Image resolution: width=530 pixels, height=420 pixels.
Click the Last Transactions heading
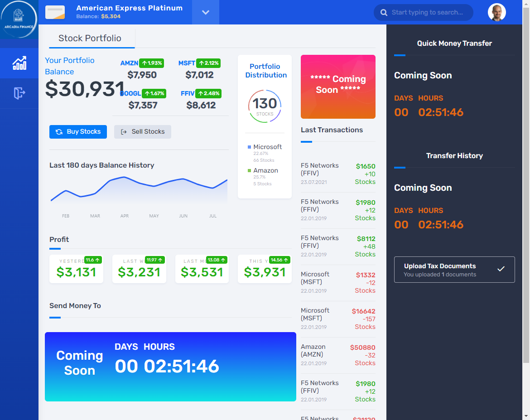332,130
